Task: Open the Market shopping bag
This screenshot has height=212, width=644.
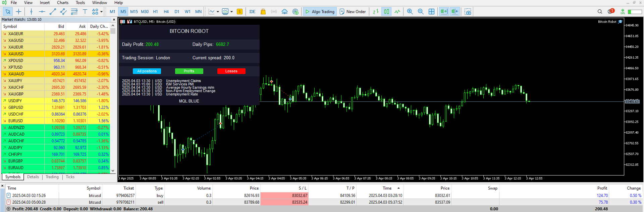Action: (263, 12)
